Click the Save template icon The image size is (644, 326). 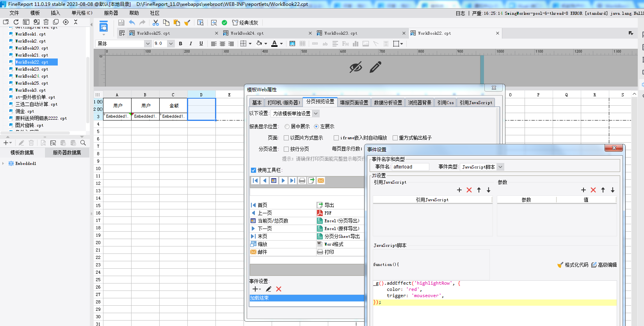click(x=121, y=23)
